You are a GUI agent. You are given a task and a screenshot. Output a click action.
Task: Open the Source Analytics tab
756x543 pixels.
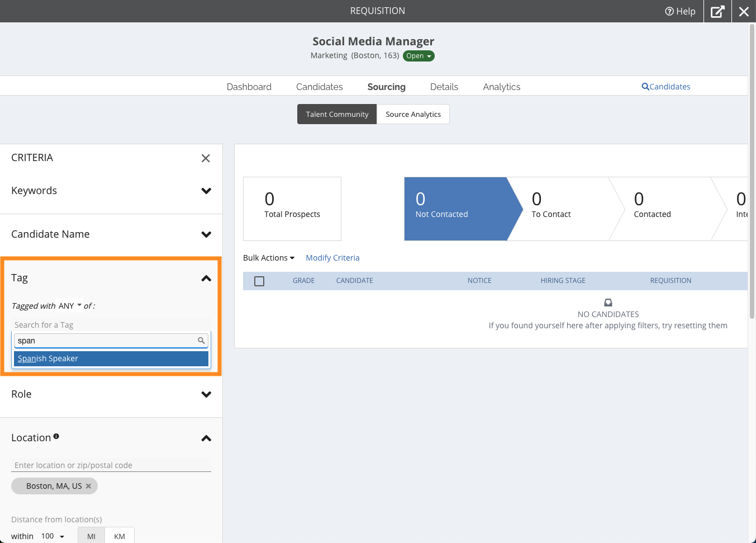pos(413,114)
